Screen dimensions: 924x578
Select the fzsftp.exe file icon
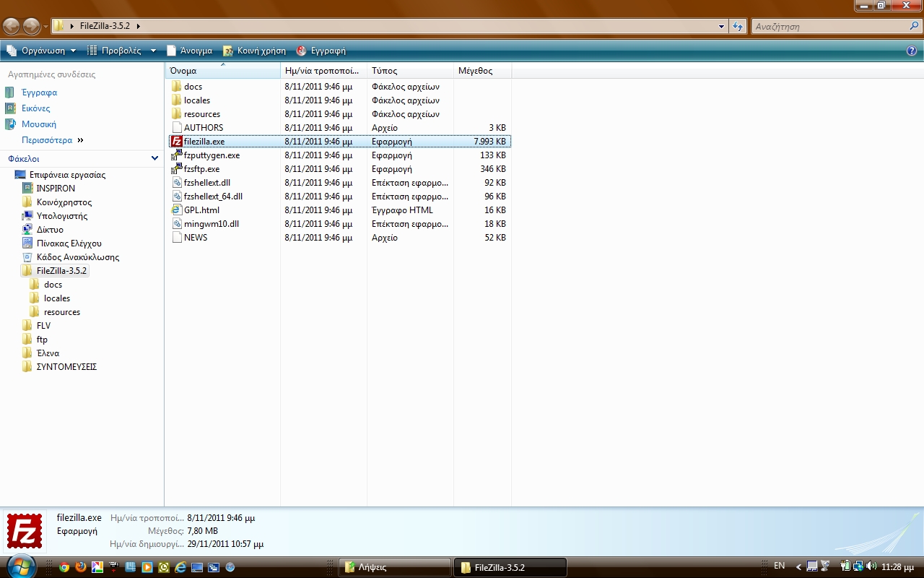[177, 169]
